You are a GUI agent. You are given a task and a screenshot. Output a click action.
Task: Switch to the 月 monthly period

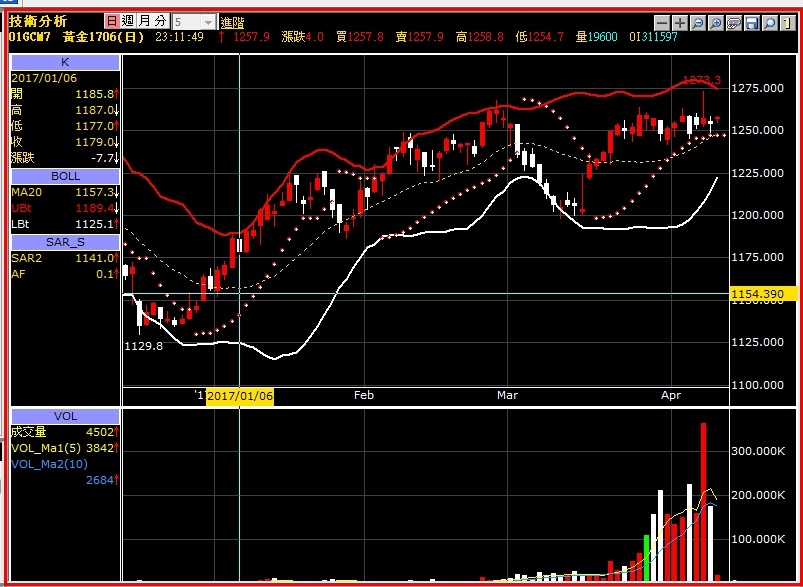click(144, 21)
